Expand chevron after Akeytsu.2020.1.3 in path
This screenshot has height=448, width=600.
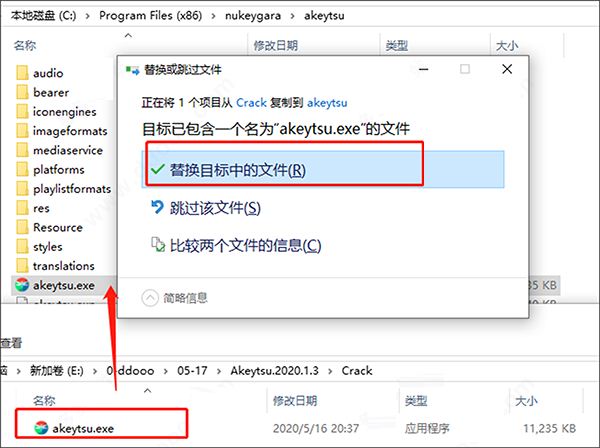330,371
